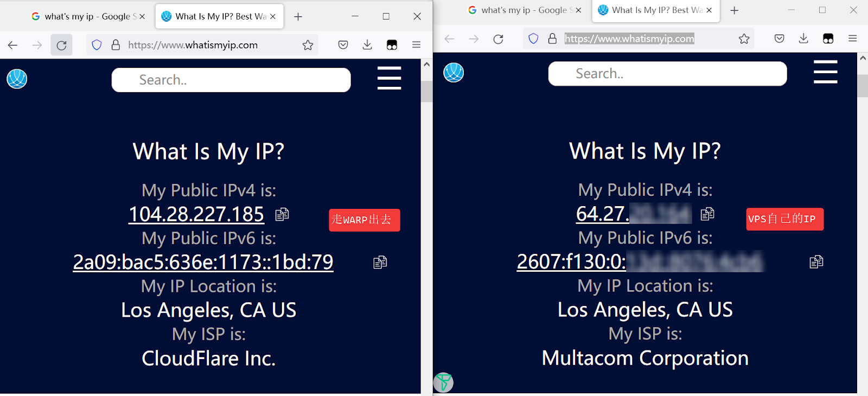868x396 pixels.
Task: Copy the 64.27 IPv4 address in right window
Action: coord(707,214)
